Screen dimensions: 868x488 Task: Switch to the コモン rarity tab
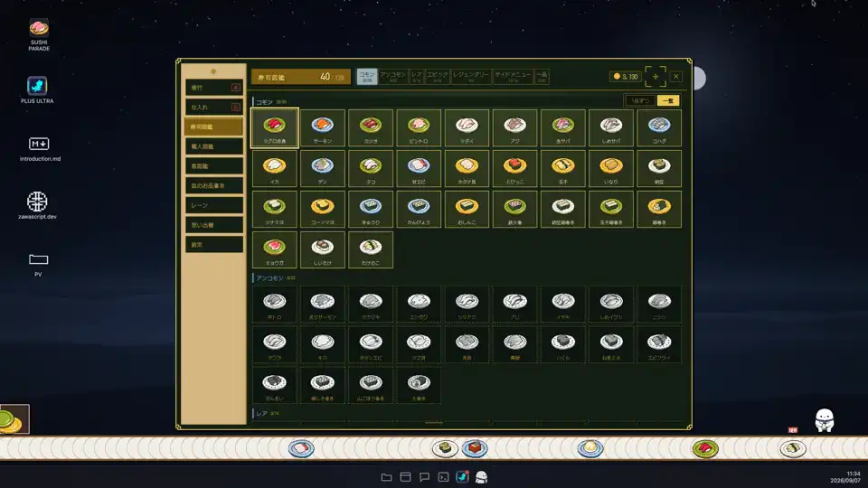coord(367,76)
